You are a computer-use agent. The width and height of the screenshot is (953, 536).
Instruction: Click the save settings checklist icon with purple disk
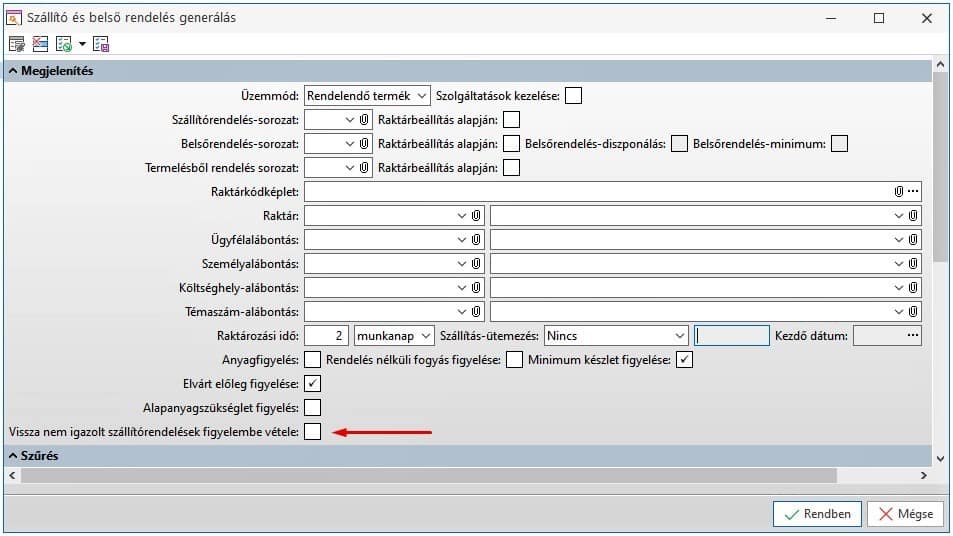pyautogui.click(x=101, y=44)
